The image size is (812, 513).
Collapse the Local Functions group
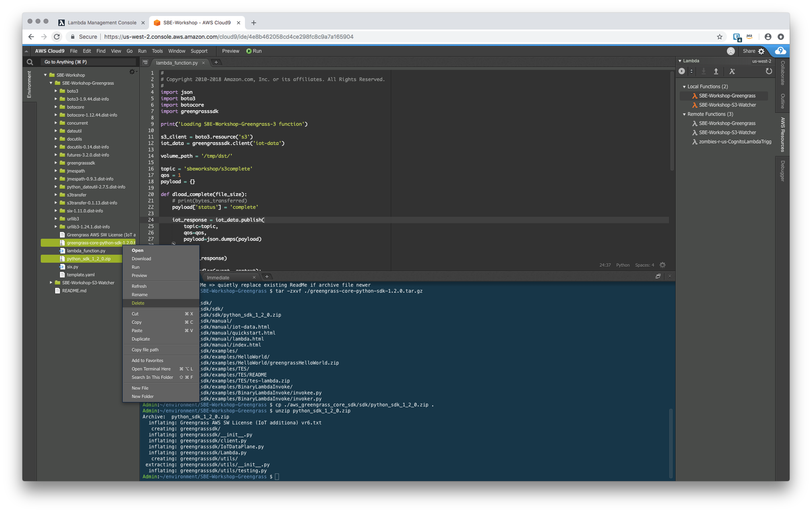click(685, 87)
